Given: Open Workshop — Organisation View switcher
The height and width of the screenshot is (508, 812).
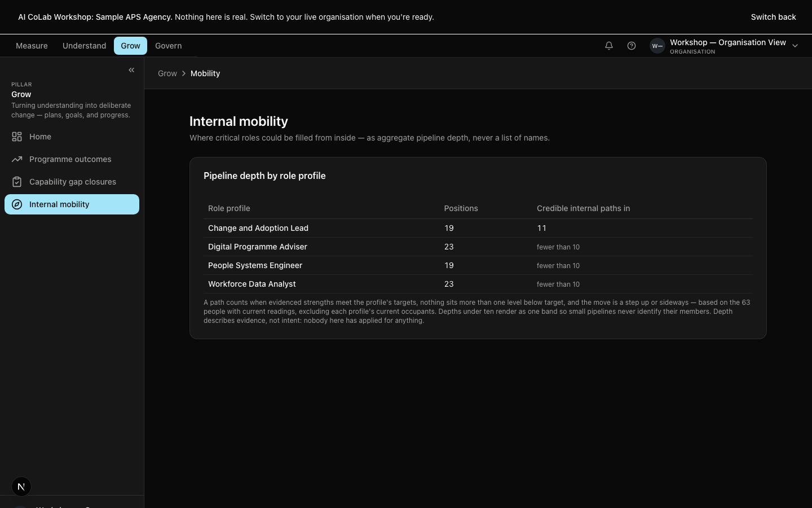Looking at the screenshot, I should [x=725, y=46].
